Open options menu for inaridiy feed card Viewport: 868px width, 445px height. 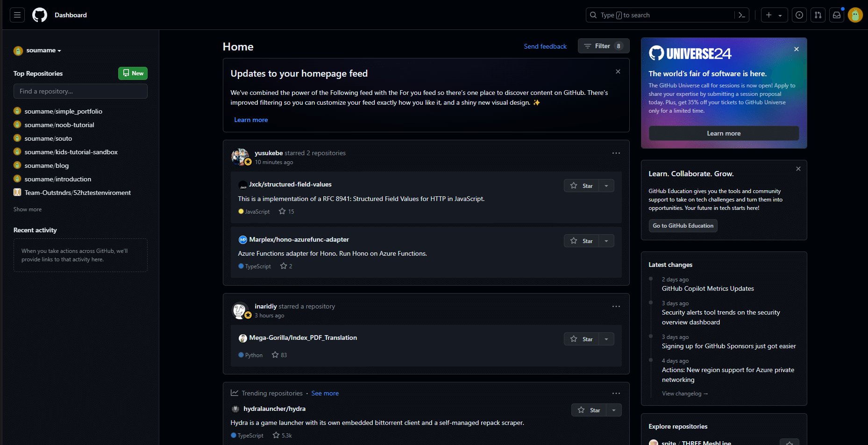(x=616, y=307)
